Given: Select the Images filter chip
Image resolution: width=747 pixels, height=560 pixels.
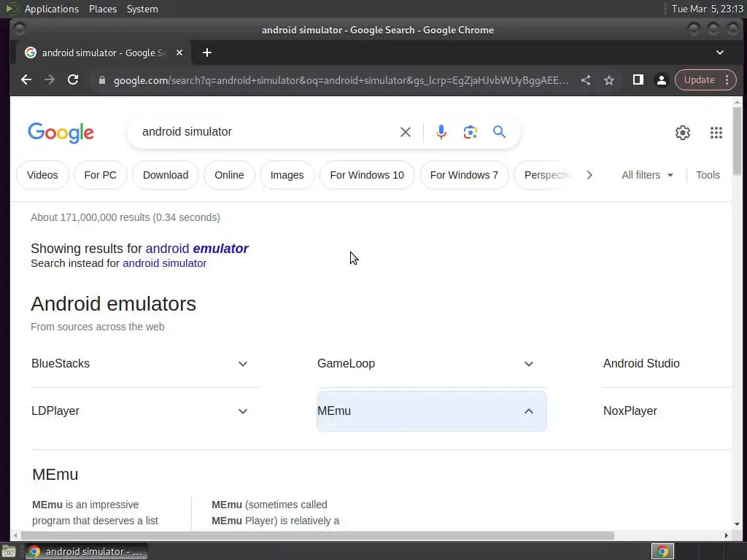Looking at the screenshot, I should click(287, 175).
